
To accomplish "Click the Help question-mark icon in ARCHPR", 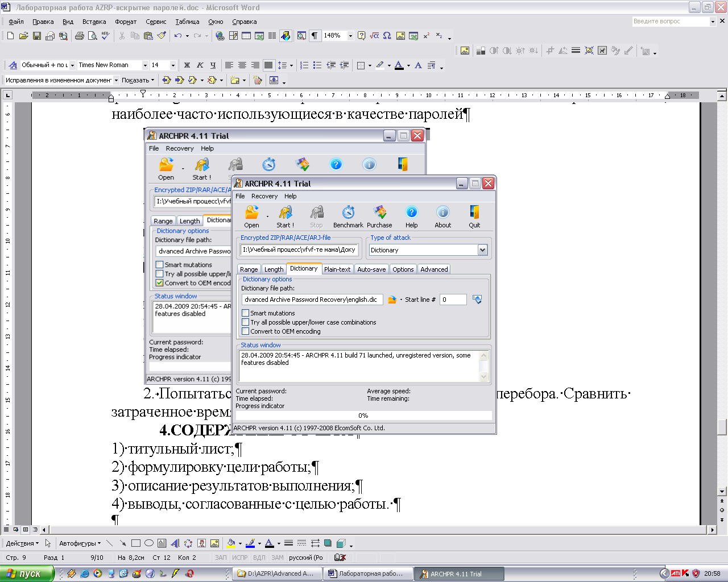I will (x=411, y=213).
